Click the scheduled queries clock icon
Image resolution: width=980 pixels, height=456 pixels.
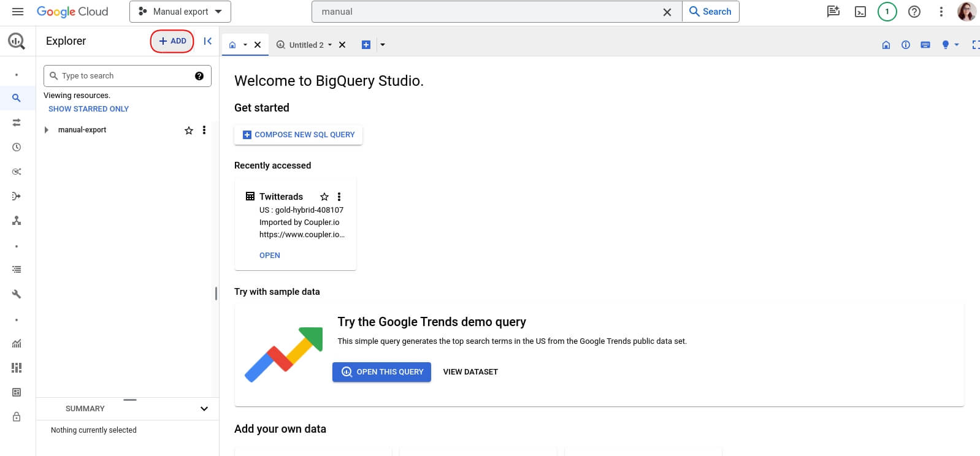[x=17, y=147]
